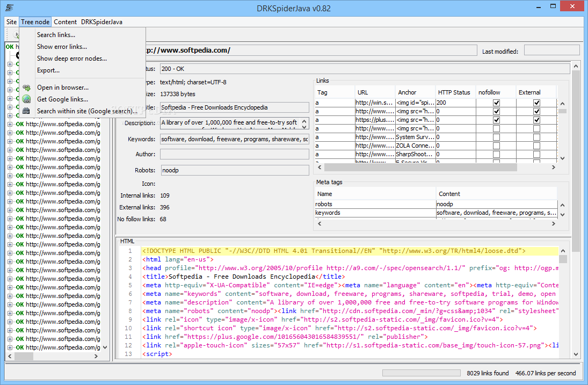Click the tree panel scroll-right arrow
Screen dimensions: 588x385
[x=96, y=356]
